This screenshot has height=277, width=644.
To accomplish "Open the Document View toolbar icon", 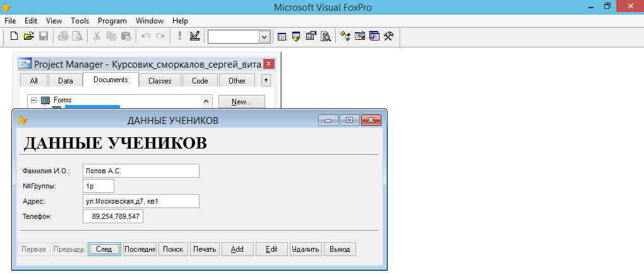I will [326, 36].
